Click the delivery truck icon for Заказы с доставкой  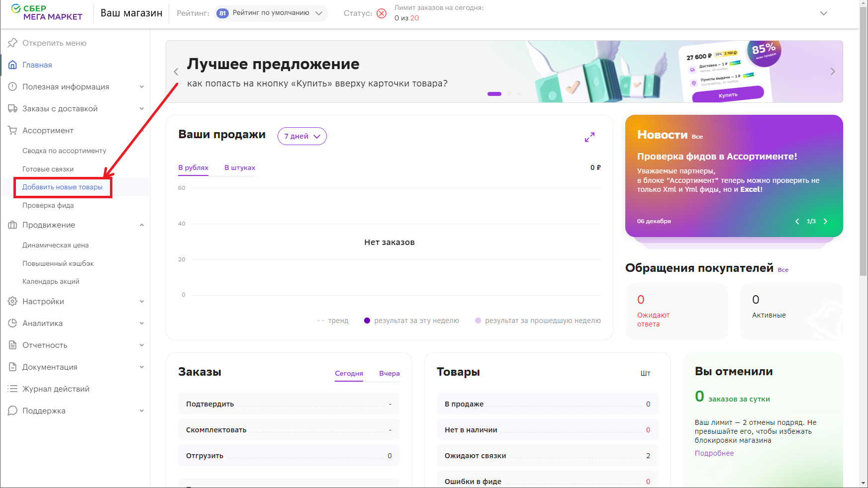[12, 108]
